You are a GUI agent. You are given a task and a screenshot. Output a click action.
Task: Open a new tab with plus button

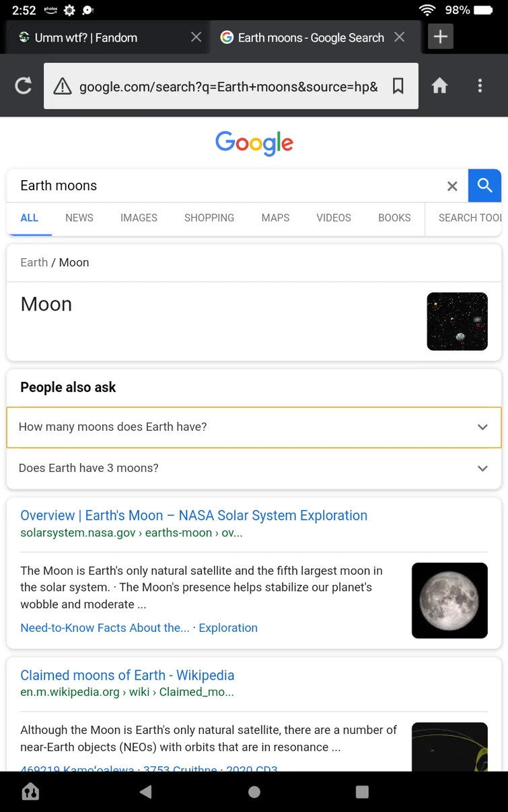tap(441, 37)
